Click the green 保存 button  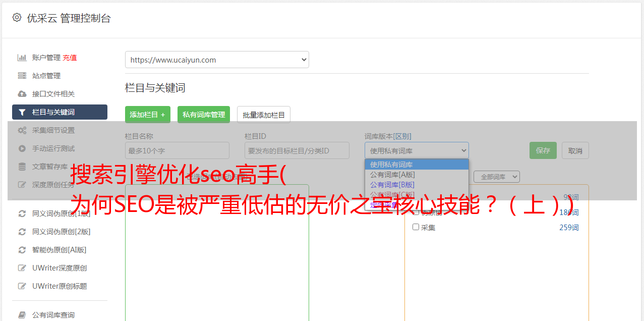pyautogui.click(x=543, y=150)
